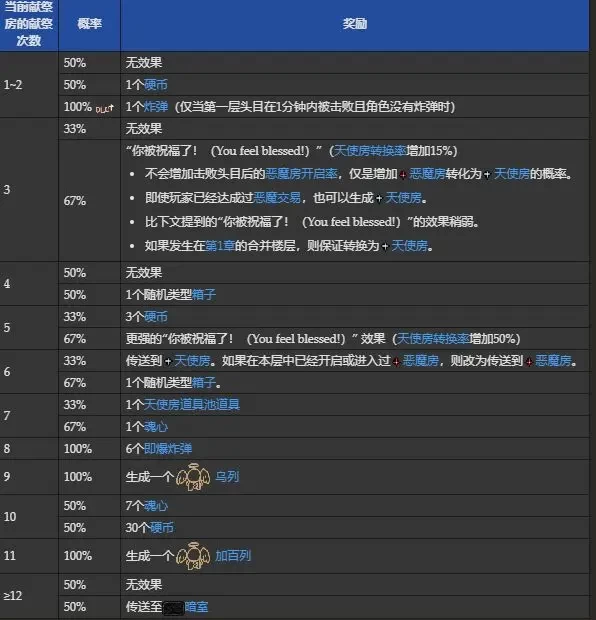This screenshot has height=620, width=596.
Task: Open 天使房转换率 link in the 增加50% row
Action: coord(433,339)
